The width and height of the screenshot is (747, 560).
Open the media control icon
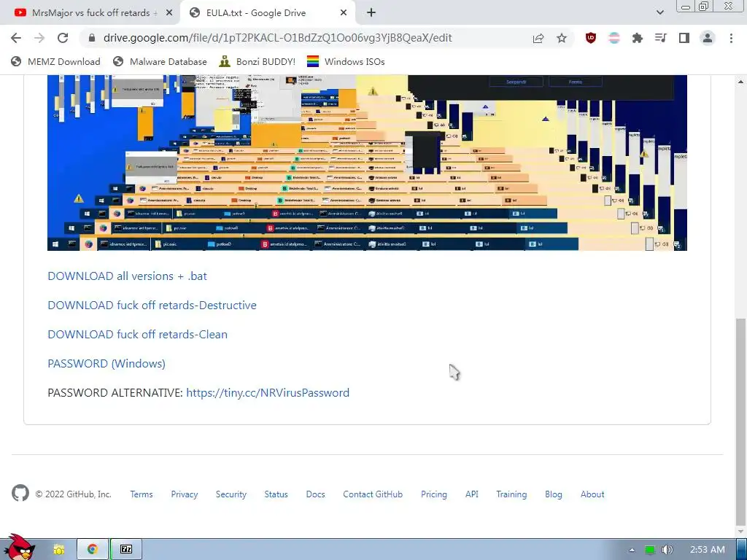click(661, 38)
